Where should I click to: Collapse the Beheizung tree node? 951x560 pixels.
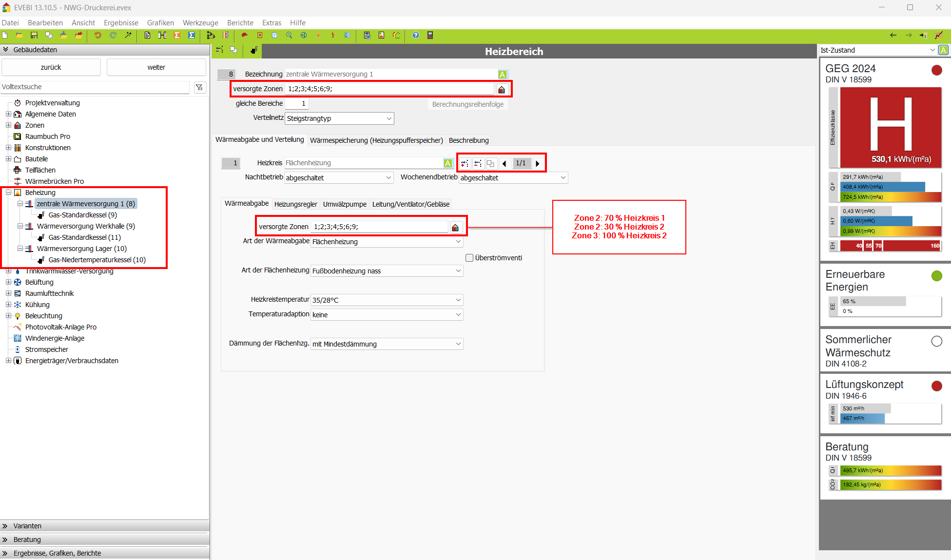(x=8, y=193)
